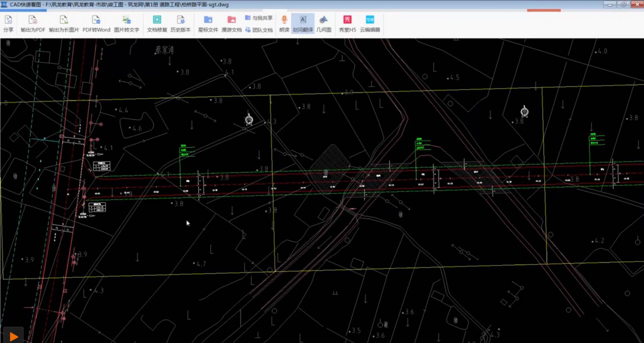Start 朗读 read-aloud tool
The height and width of the screenshot is (343, 644).
284,24
